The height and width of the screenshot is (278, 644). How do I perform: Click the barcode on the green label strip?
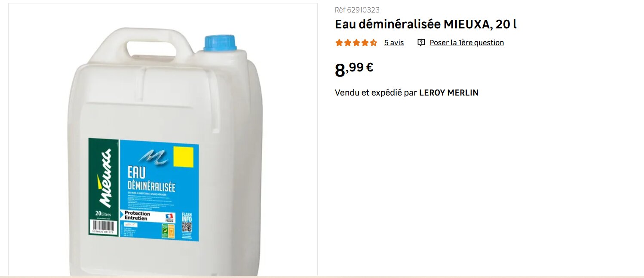coord(103,226)
